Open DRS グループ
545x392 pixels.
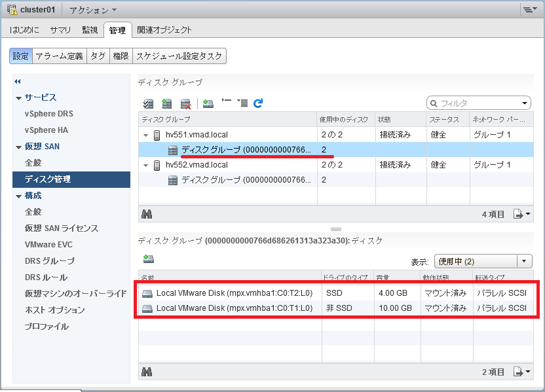(50, 260)
